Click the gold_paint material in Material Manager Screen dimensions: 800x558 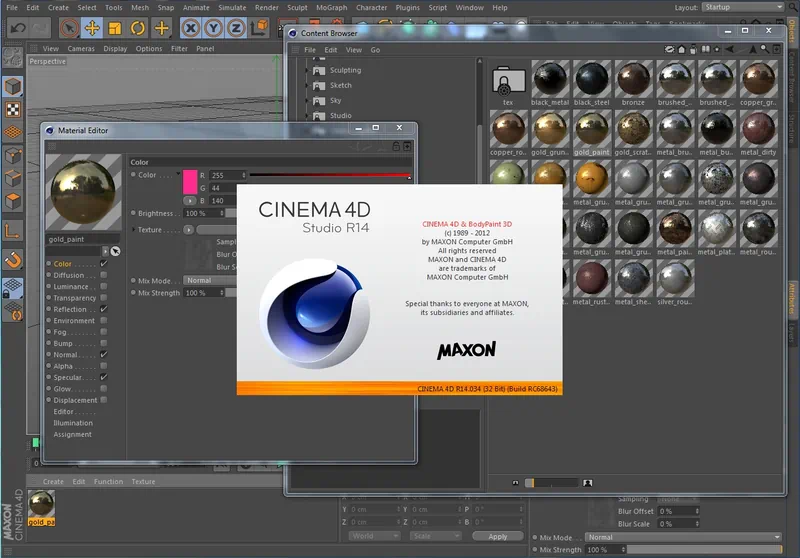pos(41,508)
